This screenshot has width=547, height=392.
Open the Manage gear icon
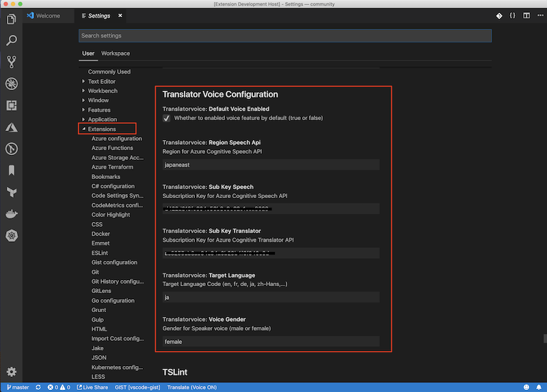coord(11,372)
